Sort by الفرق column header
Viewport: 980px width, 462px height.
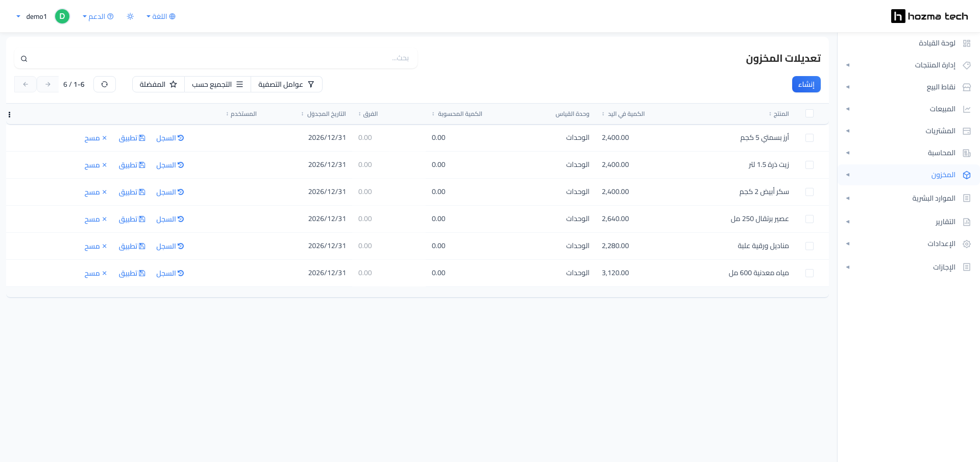[x=368, y=114]
